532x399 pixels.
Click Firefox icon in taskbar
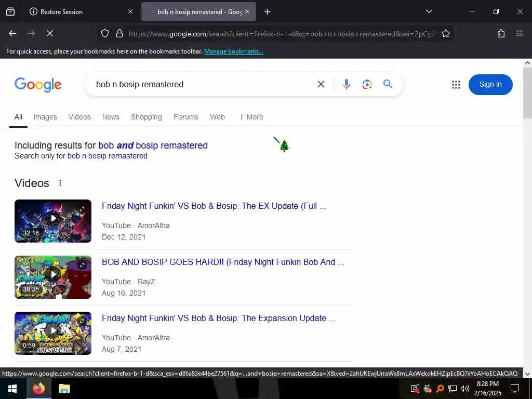[38, 389]
